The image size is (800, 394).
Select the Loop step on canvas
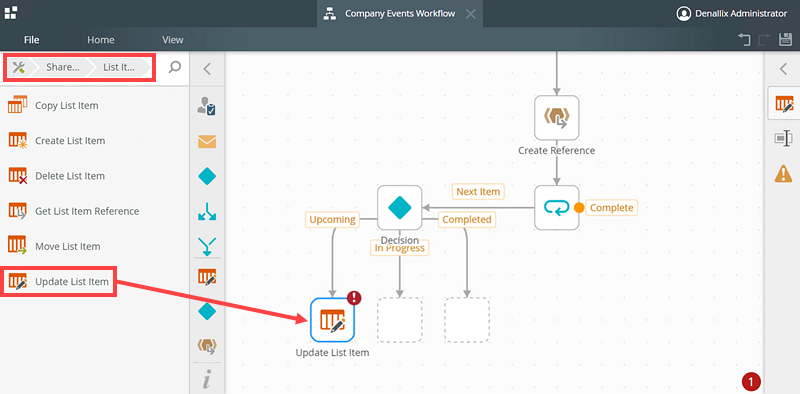[557, 208]
